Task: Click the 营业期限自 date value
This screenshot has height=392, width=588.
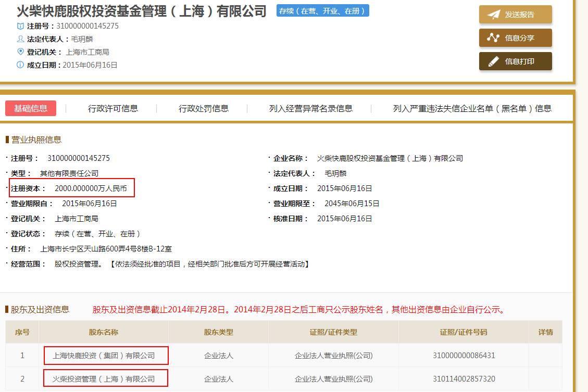Action: pyautogui.click(x=90, y=204)
